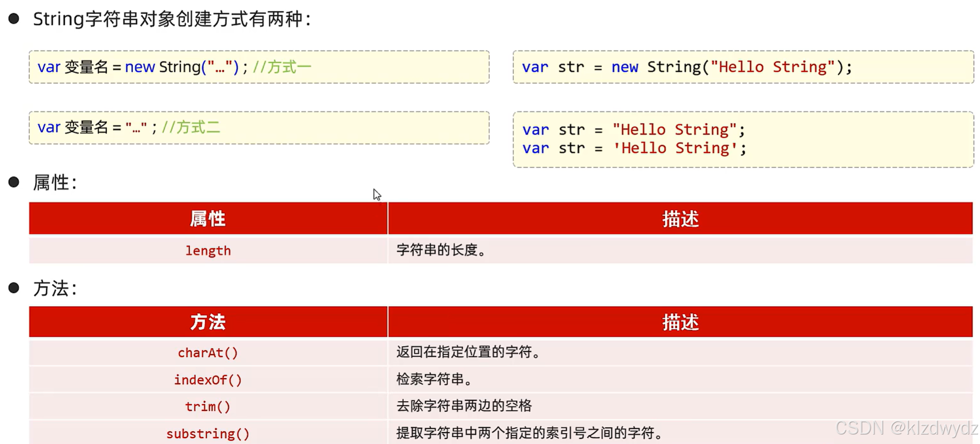980x444 pixels.
Task: Select the length property row
Action: pyautogui.click(x=208, y=250)
